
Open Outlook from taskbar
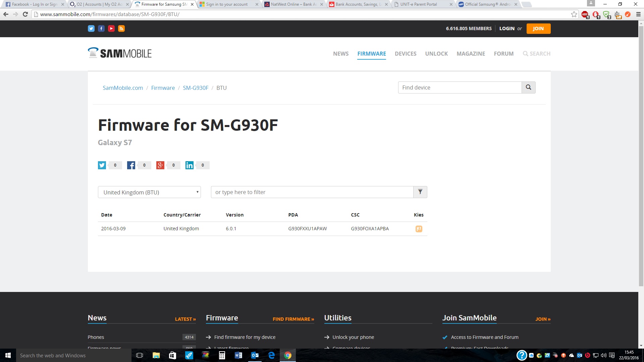[255, 355]
